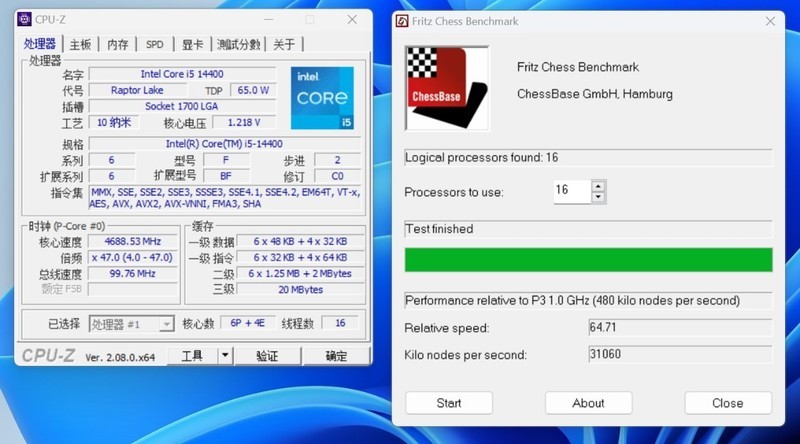The height and width of the screenshot is (444, 800).
Task: Click the stepping value 2
Action: (x=337, y=160)
